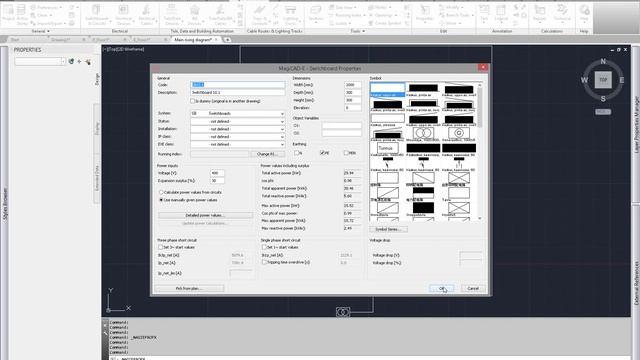Screen dimensions: 640x360
Task: Open the Layer Properties Manager side panel
Action: [636, 125]
